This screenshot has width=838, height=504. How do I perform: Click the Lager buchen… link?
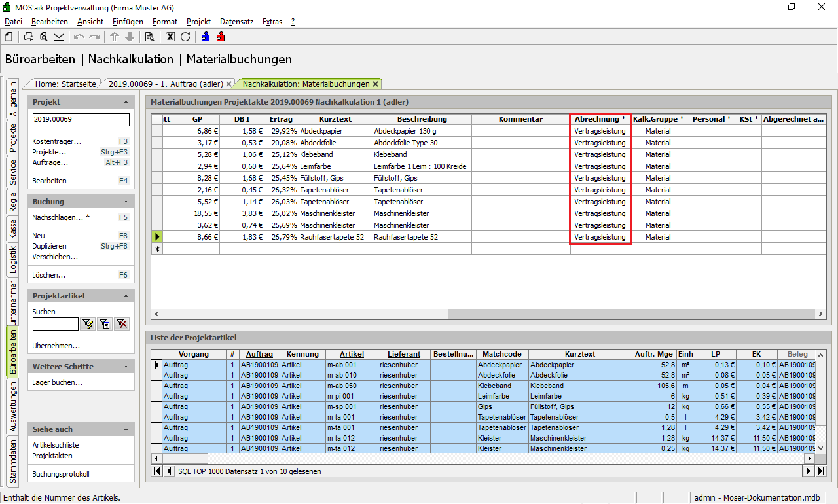point(57,382)
